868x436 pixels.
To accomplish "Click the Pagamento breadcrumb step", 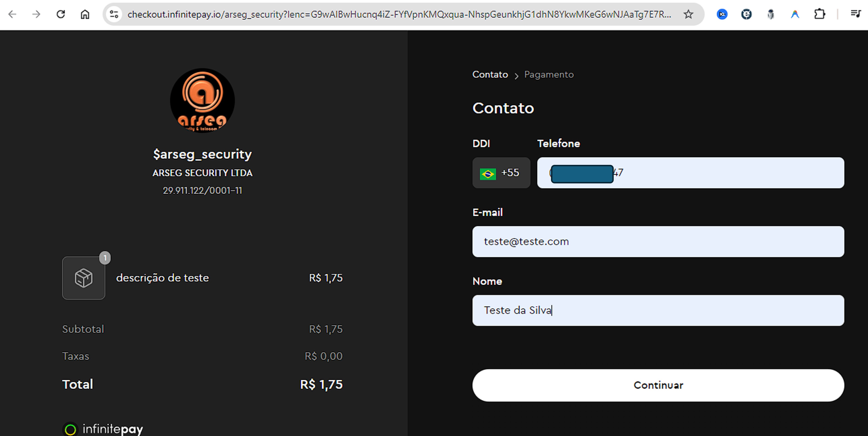I will tap(549, 75).
